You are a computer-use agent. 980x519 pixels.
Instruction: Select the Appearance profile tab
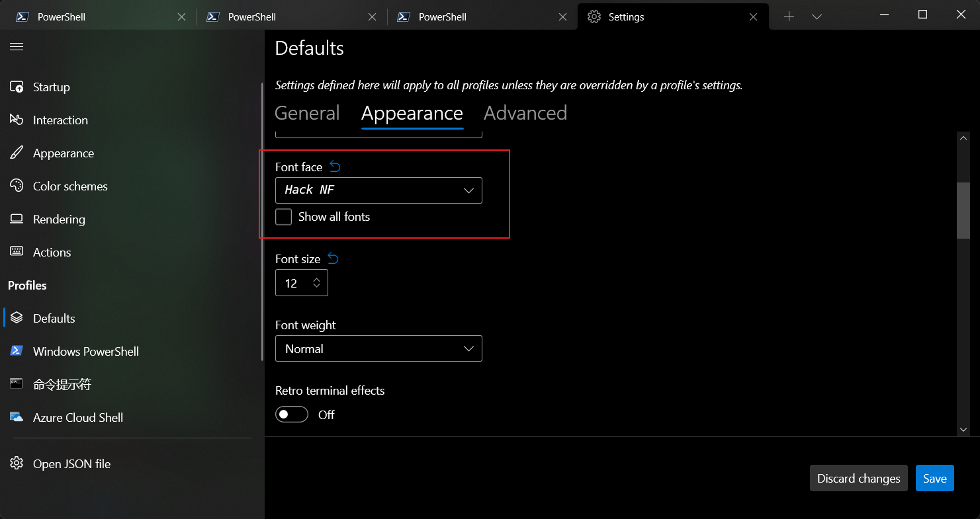(412, 113)
